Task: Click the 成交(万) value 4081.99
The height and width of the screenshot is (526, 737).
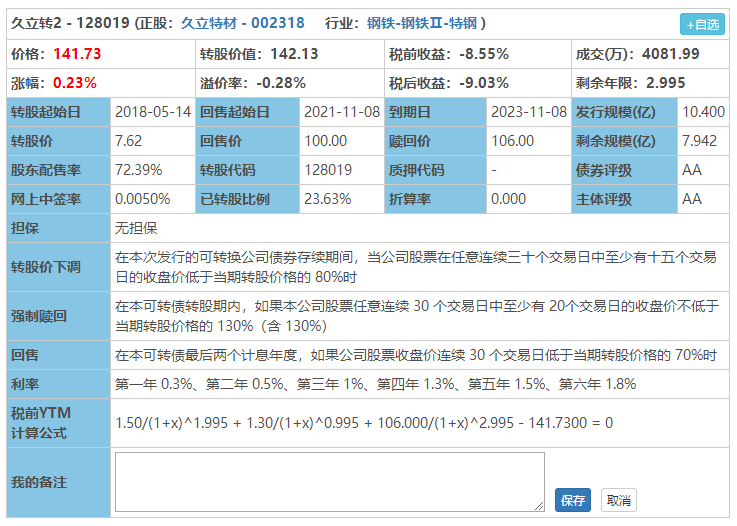Action: pos(671,54)
